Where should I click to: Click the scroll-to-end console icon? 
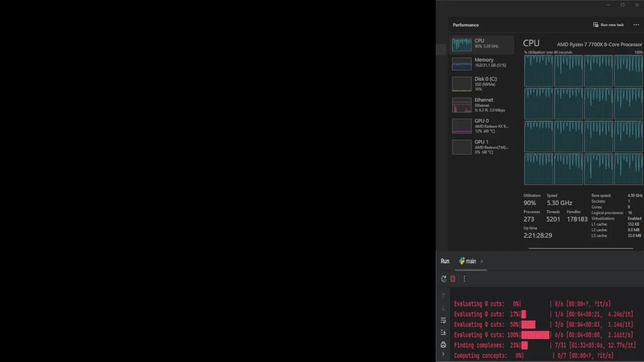pyautogui.click(x=443, y=332)
